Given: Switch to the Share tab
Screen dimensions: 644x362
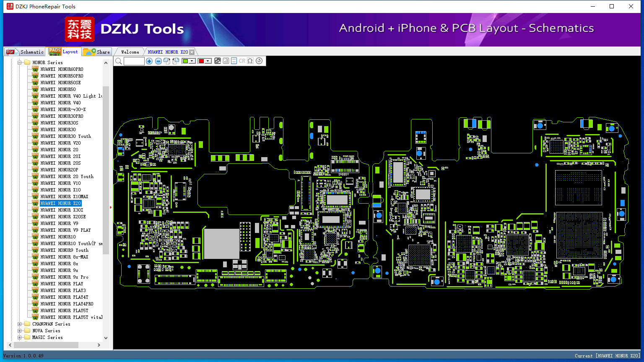Looking at the screenshot, I should coord(96,52).
